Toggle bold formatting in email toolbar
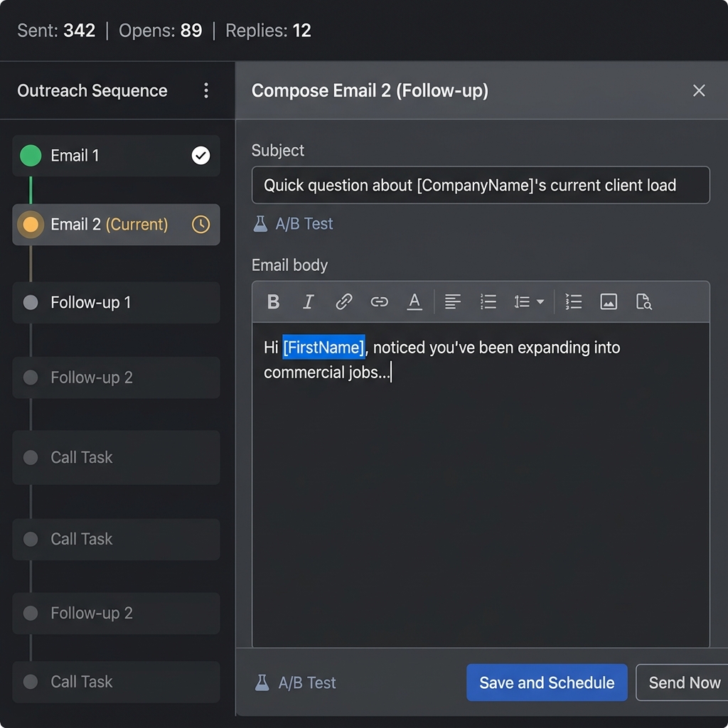The height and width of the screenshot is (728, 728). (x=274, y=301)
